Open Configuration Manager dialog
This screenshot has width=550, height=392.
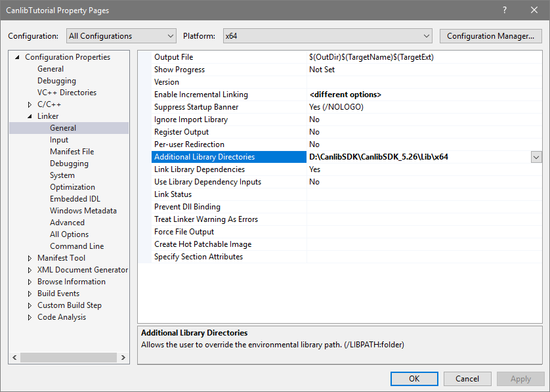point(491,36)
